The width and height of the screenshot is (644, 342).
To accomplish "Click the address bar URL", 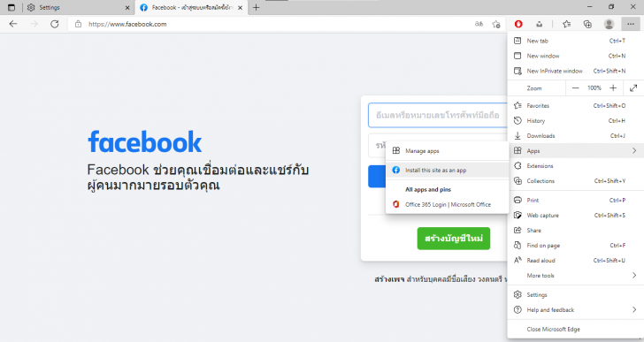I will point(127,24).
